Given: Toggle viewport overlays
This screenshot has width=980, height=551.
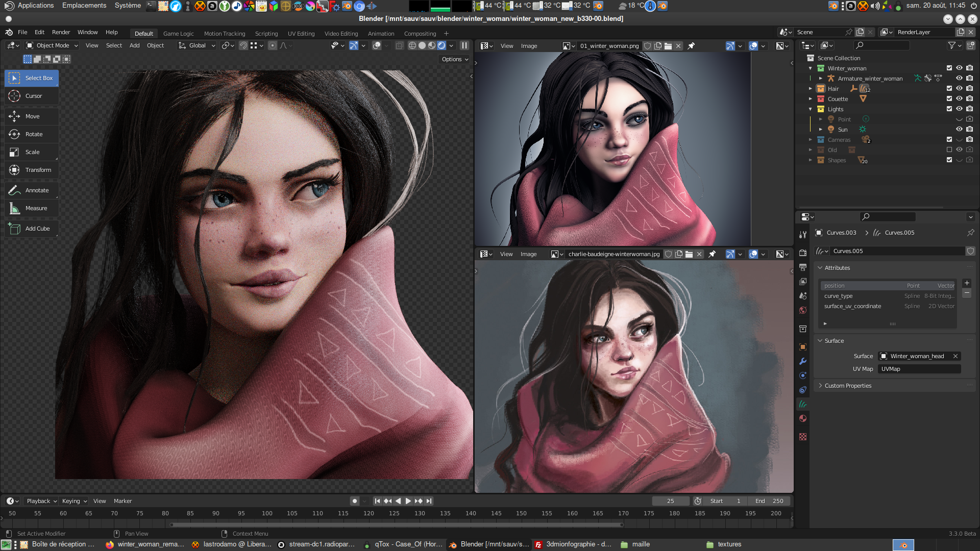Looking at the screenshot, I should [x=377, y=45].
